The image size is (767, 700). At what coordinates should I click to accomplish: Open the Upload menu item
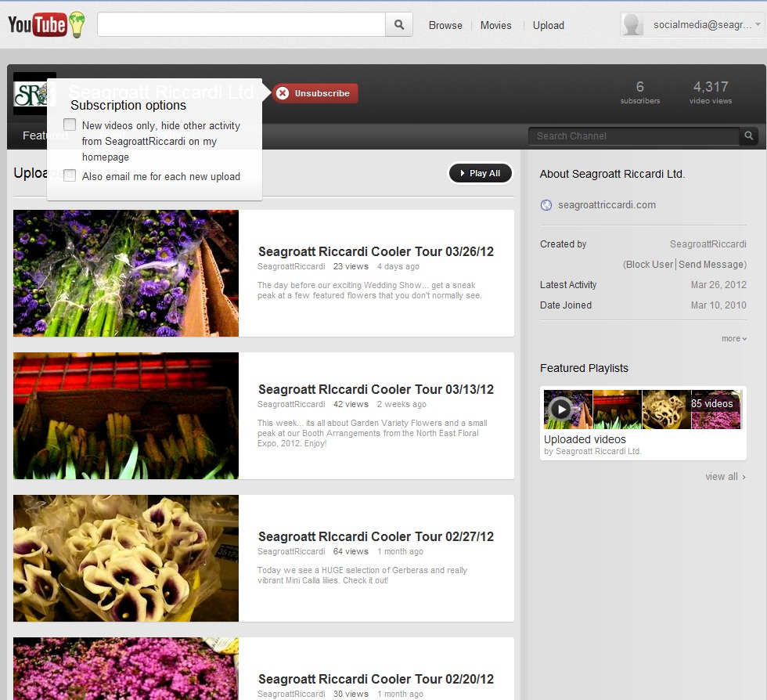pos(549,25)
